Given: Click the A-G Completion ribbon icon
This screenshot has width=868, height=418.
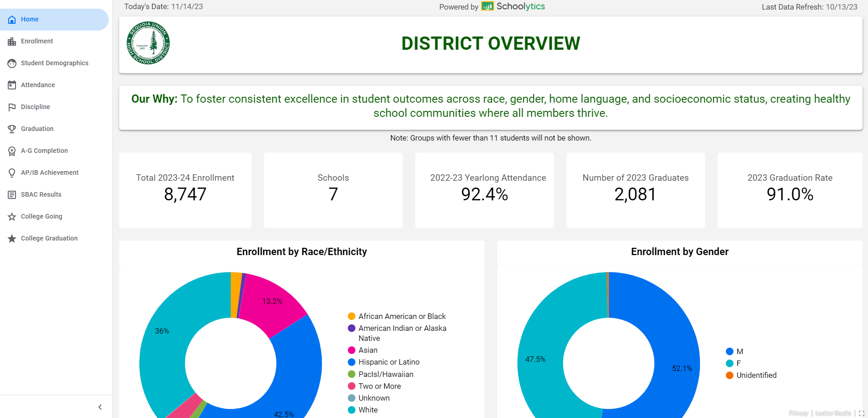Looking at the screenshot, I should pos(12,151).
